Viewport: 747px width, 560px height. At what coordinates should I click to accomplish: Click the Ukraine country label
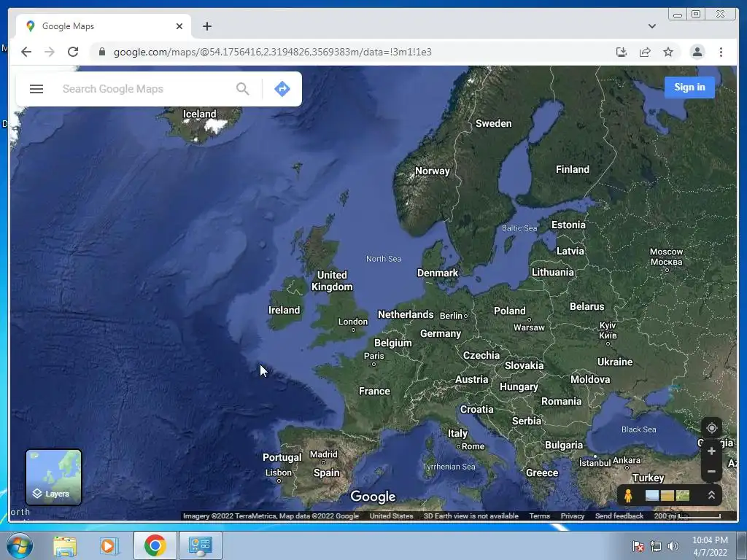click(x=614, y=362)
